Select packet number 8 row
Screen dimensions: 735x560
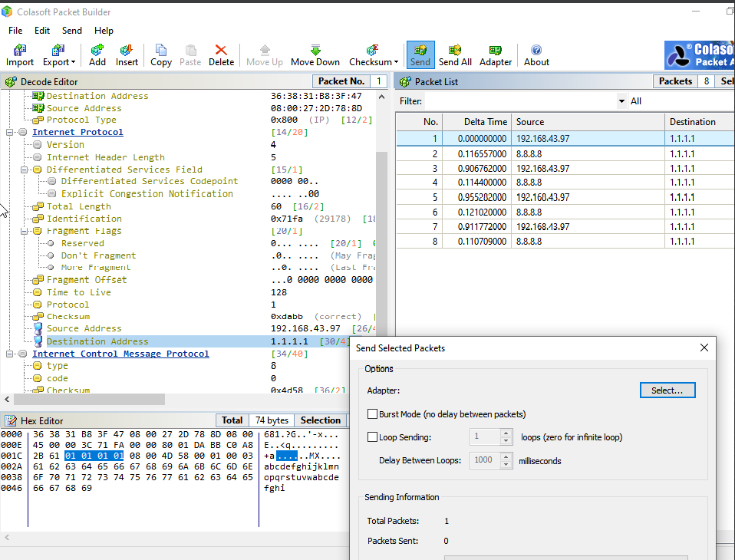click(565, 242)
